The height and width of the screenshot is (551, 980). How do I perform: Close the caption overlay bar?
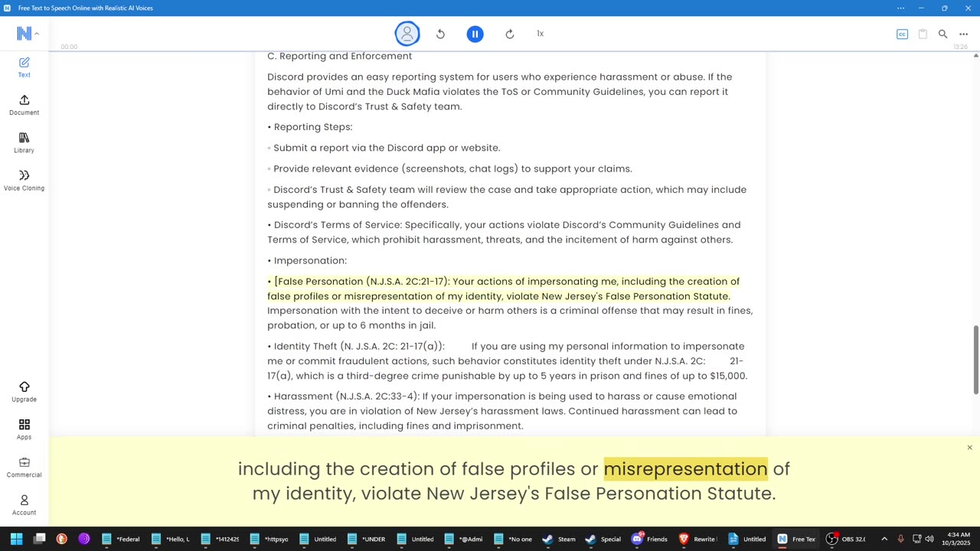click(969, 448)
